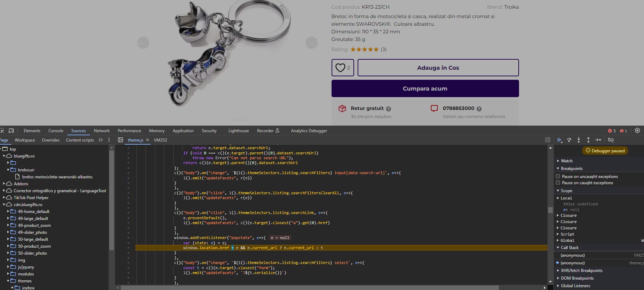Expand the modules folder
Screen dimensions: 644x290
8,274
